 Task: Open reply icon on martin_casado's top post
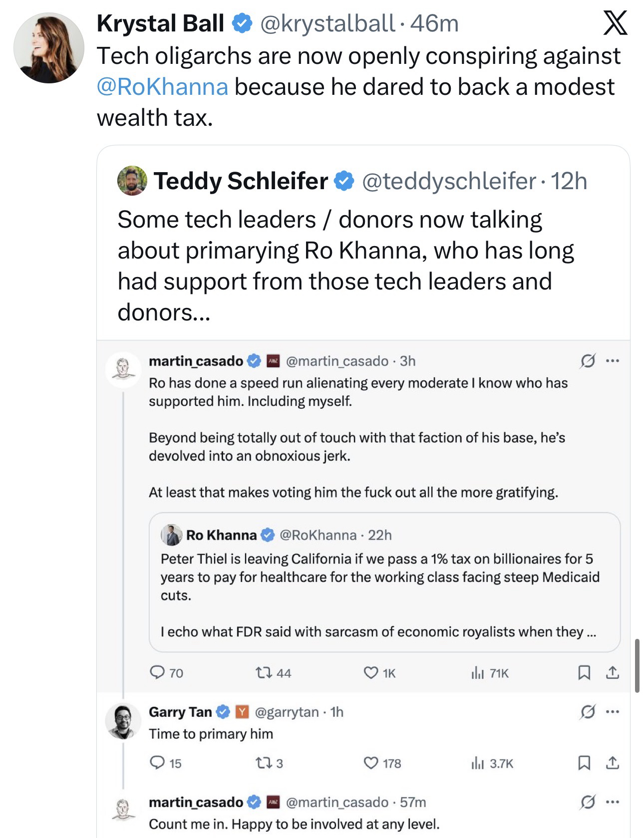point(157,673)
